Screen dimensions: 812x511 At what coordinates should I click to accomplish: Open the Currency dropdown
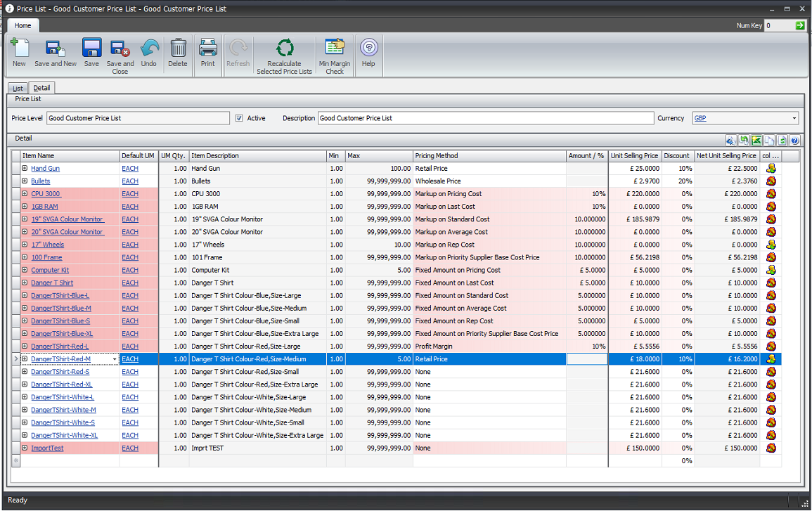click(x=795, y=117)
